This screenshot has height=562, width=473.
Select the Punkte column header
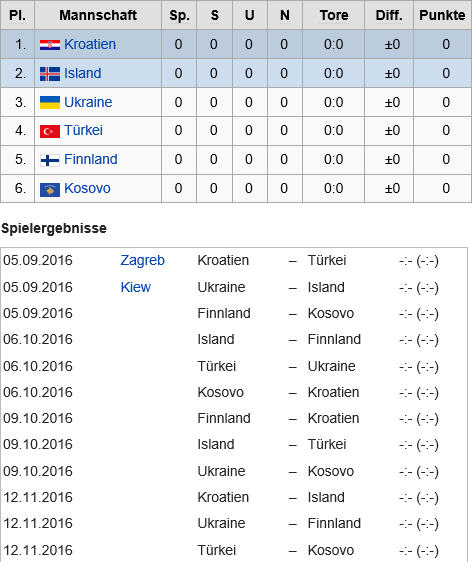tap(442, 15)
